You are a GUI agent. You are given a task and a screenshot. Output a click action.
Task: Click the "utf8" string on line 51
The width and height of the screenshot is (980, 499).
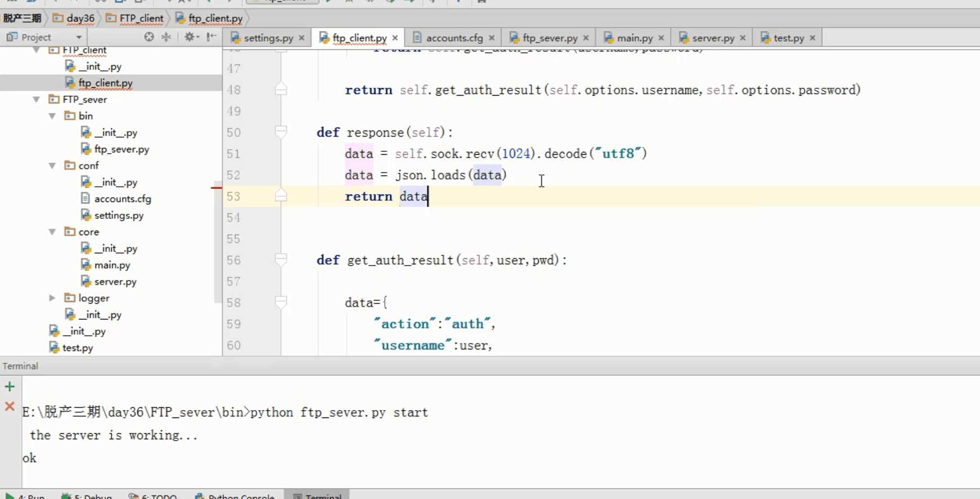coord(617,154)
